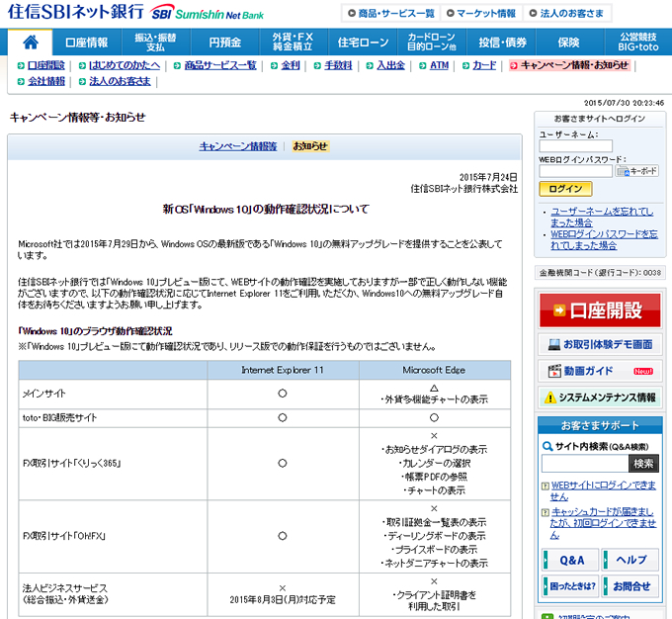Click the FX取引サイト「くりっく365」 row label
Viewport: 672px width, 619px height.
71,464
